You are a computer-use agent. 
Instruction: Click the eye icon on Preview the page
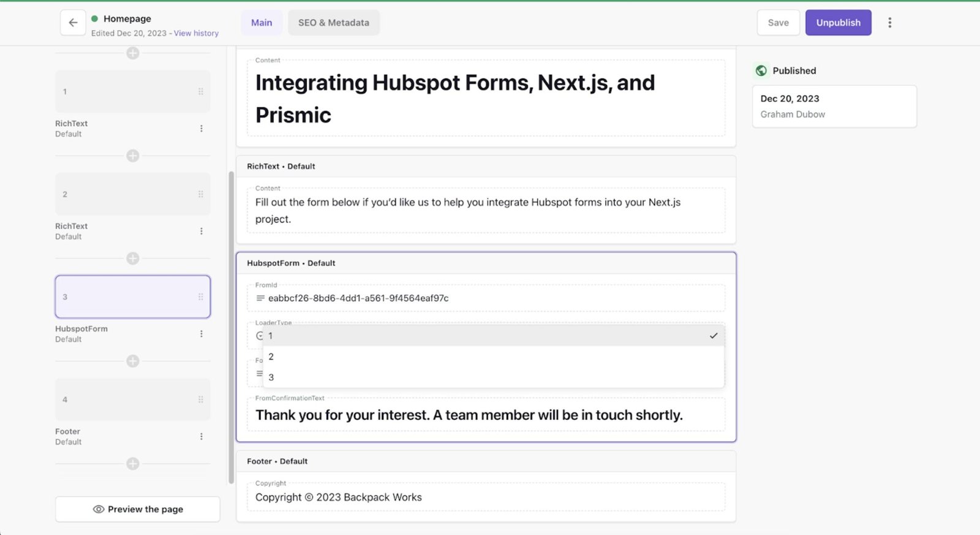click(x=98, y=509)
